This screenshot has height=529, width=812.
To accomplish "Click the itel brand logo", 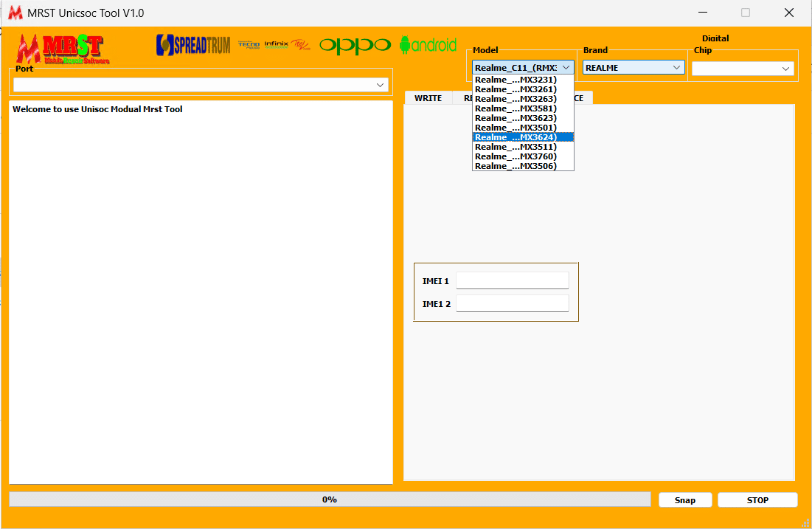I will [301, 45].
